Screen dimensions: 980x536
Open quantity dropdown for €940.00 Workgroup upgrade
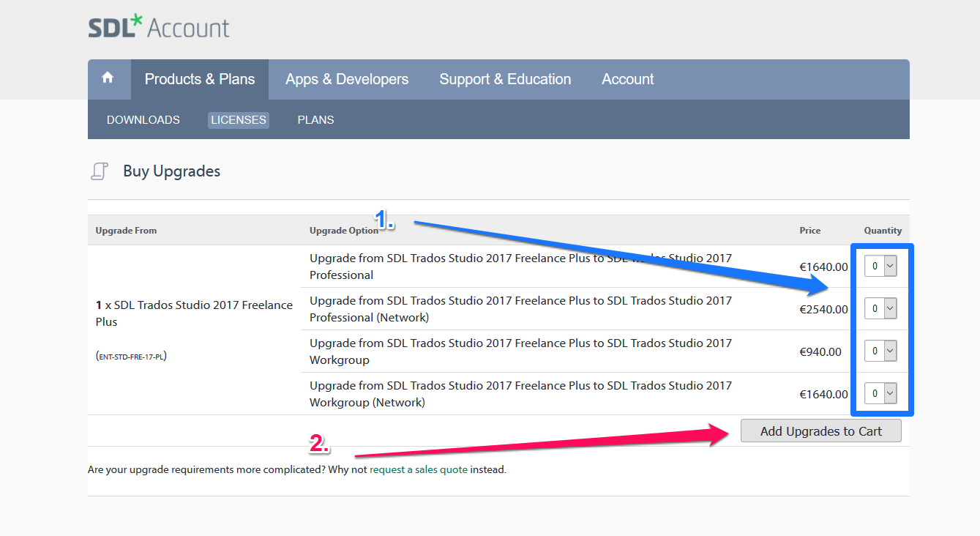pos(880,351)
